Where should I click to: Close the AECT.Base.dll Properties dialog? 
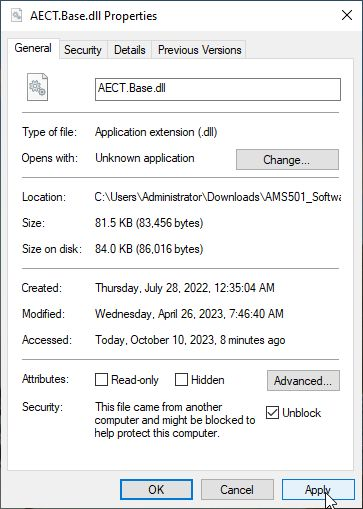(347, 15)
